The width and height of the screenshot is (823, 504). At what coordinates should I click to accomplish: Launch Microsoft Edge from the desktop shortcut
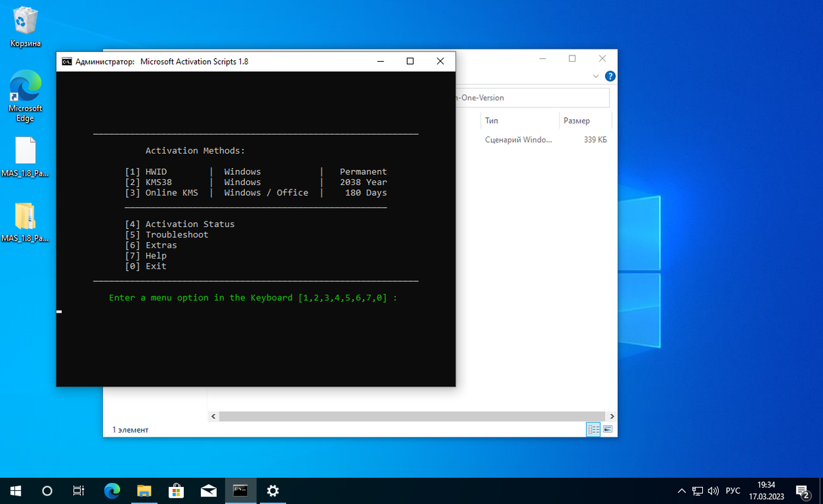(25, 97)
